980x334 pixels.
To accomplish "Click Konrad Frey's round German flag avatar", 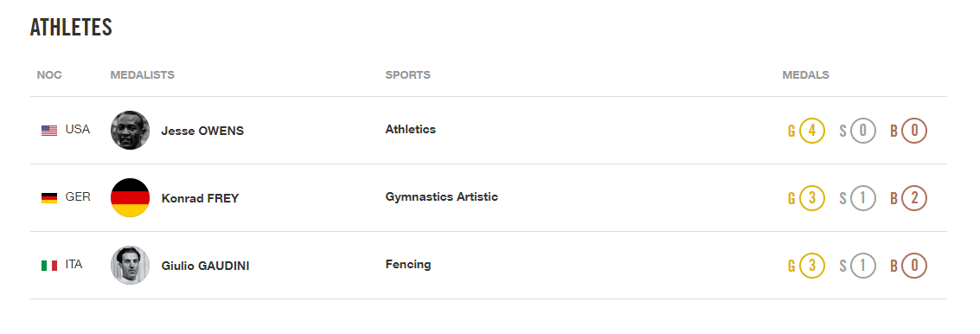I will (x=130, y=197).
